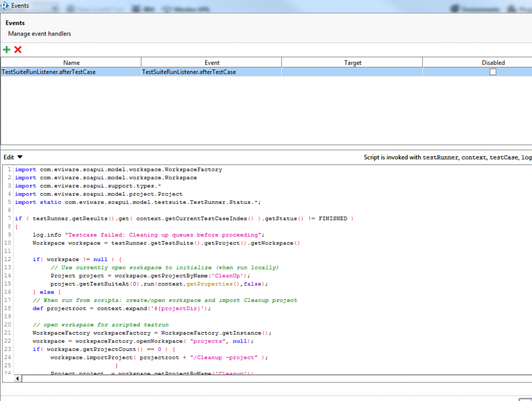Click the 'Testcase failed' log string

click(163, 235)
